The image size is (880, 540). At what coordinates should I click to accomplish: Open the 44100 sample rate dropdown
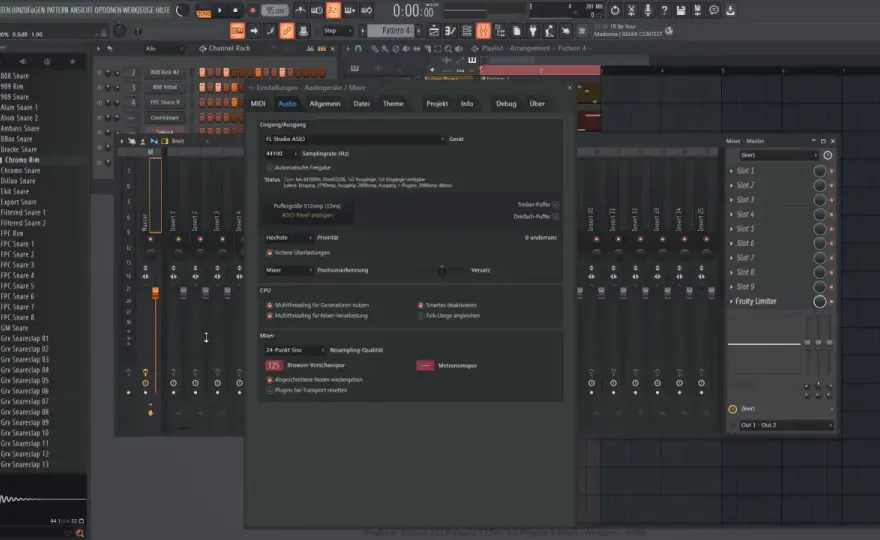(x=281, y=153)
